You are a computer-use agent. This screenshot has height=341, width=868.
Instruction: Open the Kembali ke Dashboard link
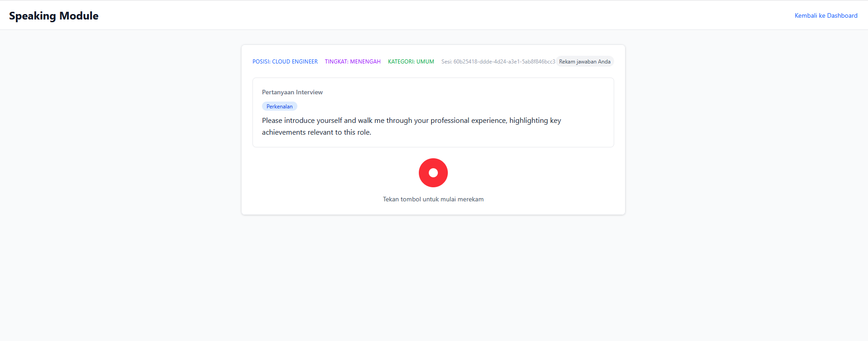(826, 15)
